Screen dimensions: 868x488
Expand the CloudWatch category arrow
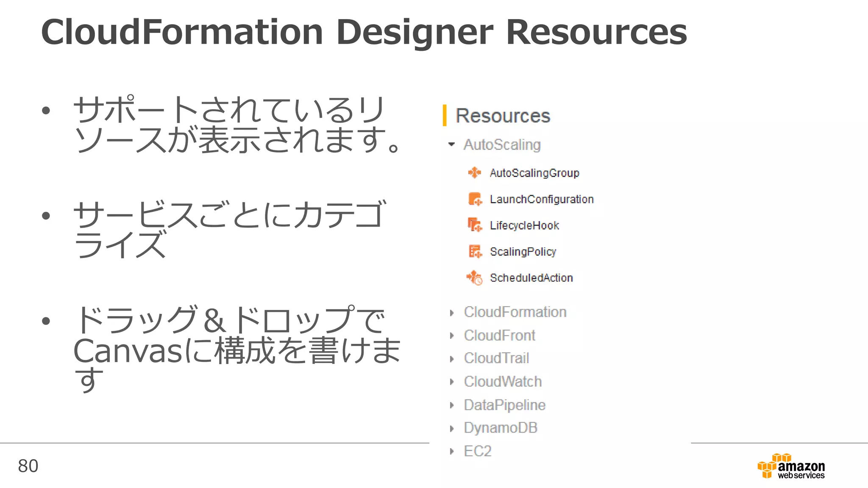pos(452,382)
